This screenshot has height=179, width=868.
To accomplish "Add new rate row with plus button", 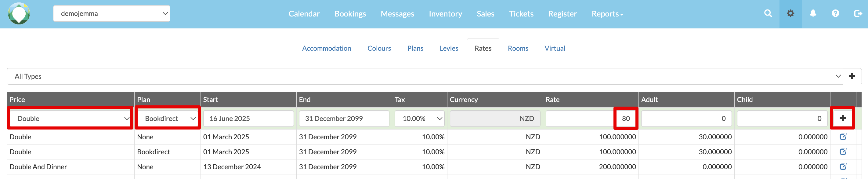I will [x=842, y=118].
